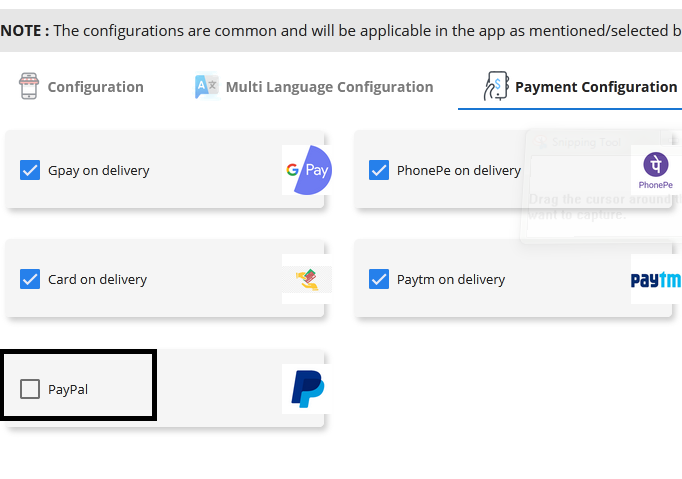The width and height of the screenshot is (682, 479).
Task: Click the Multi Language translation icon
Action: (206, 87)
